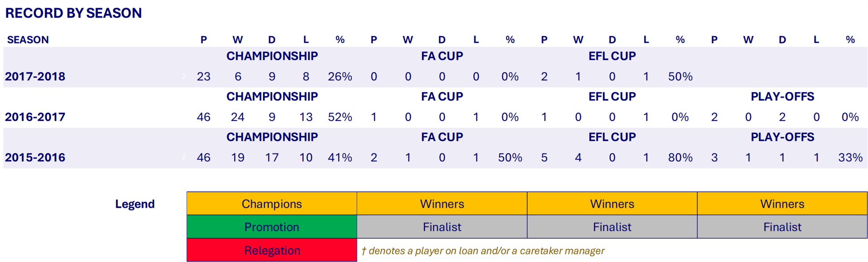
Task: Select the leftmost grey Finalist legend cell
Action: point(442,227)
